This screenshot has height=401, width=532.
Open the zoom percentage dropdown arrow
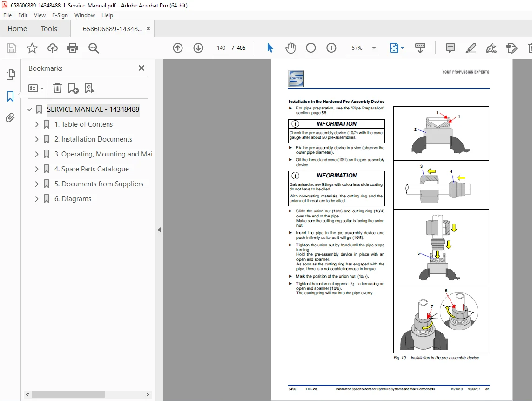[374, 48]
